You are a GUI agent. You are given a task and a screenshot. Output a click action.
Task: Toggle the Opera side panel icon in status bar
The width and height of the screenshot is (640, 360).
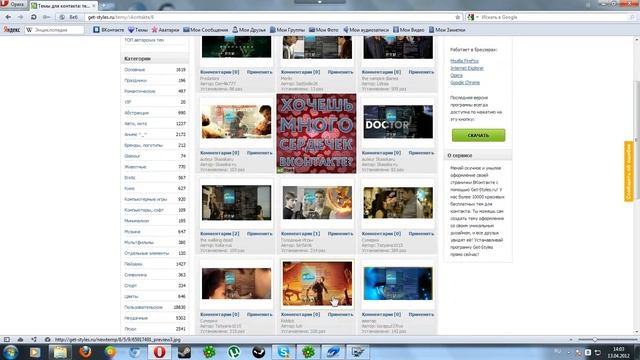click(7, 340)
